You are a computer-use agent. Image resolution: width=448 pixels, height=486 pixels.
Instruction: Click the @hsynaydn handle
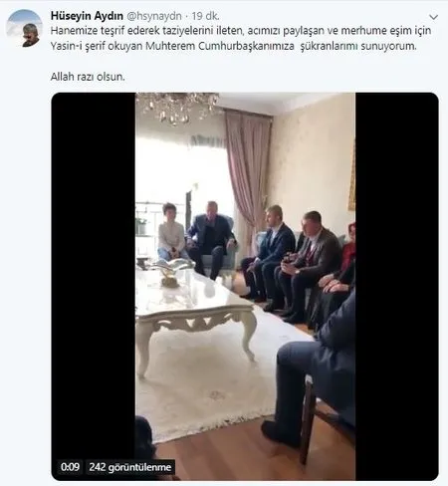(x=154, y=16)
